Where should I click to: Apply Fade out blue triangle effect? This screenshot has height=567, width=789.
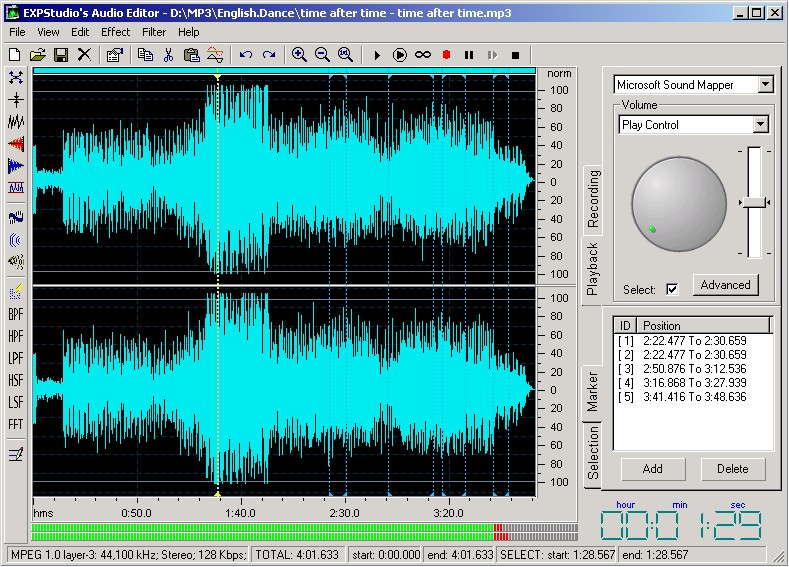coord(16,166)
